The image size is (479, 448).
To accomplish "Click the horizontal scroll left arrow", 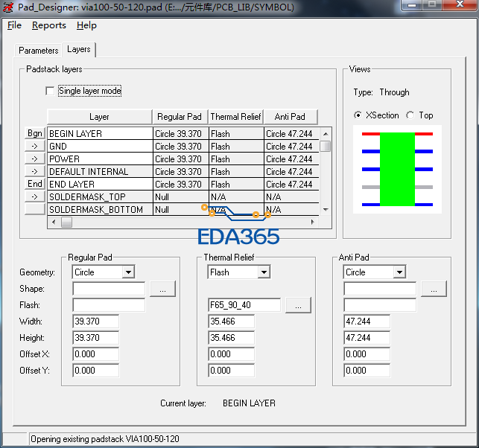I will tap(54, 222).
